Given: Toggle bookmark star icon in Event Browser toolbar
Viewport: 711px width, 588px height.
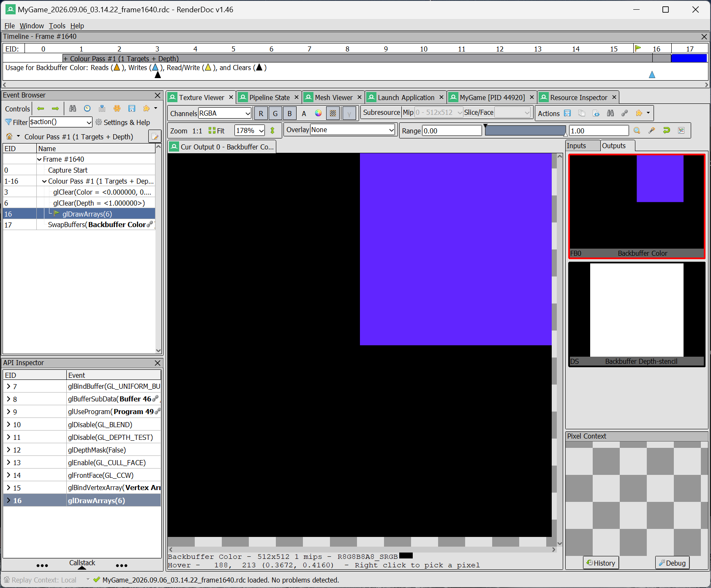Looking at the screenshot, I should (117, 109).
